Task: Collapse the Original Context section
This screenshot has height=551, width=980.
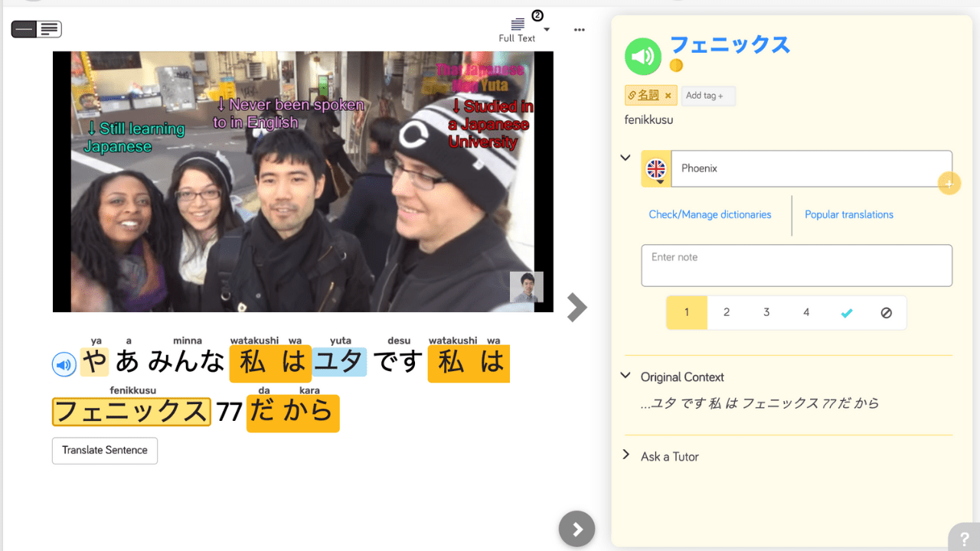Action: click(626, 377)
